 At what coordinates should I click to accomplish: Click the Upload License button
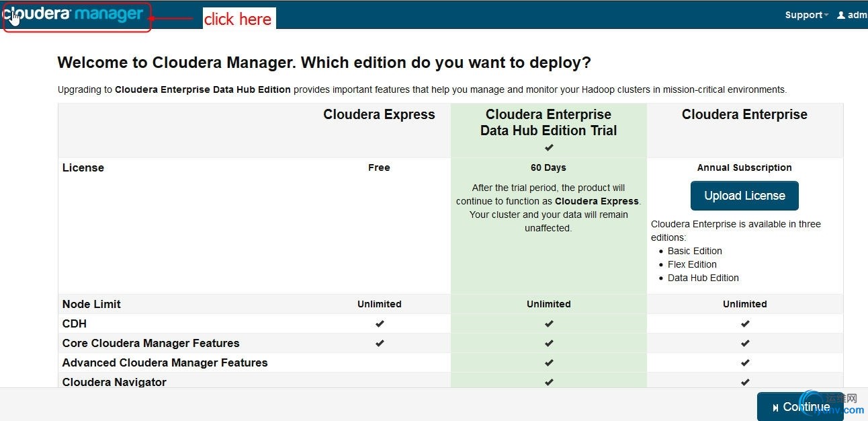click(744, 196)
